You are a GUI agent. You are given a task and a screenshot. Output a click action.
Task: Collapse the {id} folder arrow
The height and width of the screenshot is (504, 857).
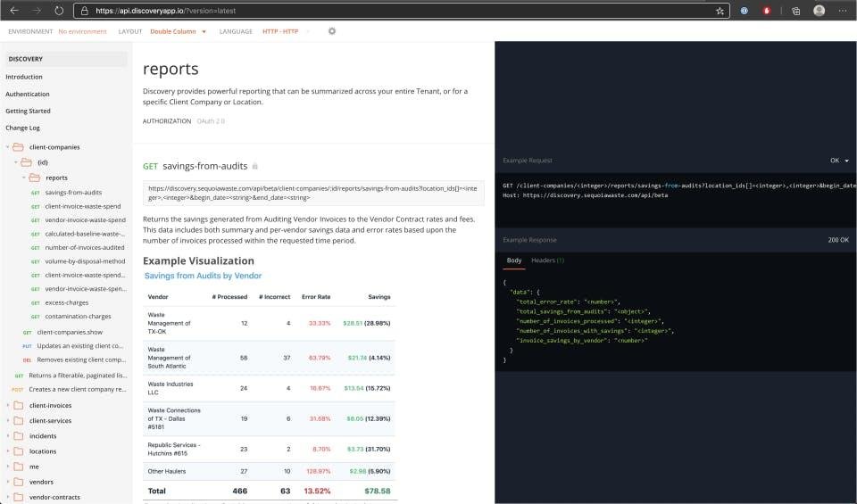click(16, 162)
